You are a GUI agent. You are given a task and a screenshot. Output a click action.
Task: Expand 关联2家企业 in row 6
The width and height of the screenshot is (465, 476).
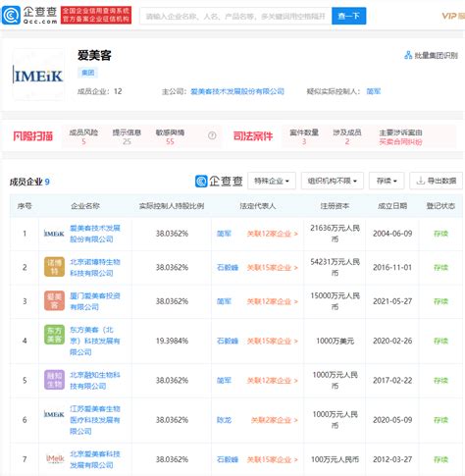pyautogui.click(x=275, y=420)
